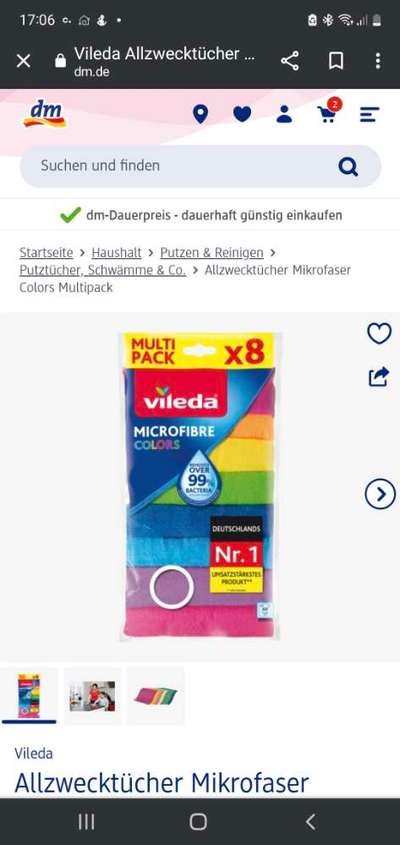Open favorites heart in header
Image resolution: width=400 pixels, height=845 pixels.
(x=242, y=114)
